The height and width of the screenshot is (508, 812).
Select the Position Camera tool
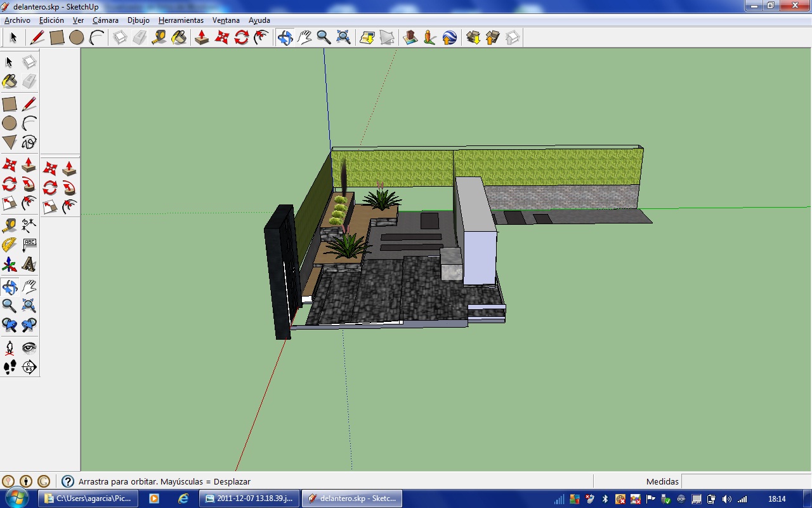10,348
